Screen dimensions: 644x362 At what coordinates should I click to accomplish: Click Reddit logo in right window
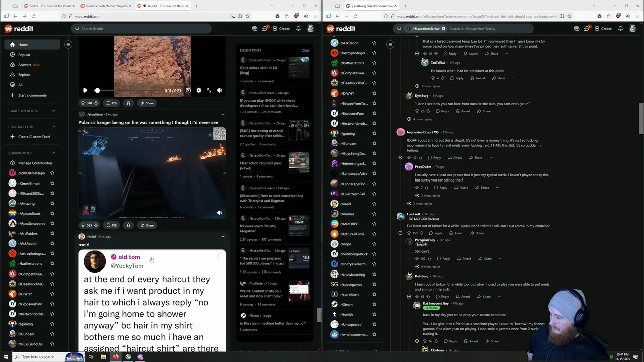tap(341, 29)
